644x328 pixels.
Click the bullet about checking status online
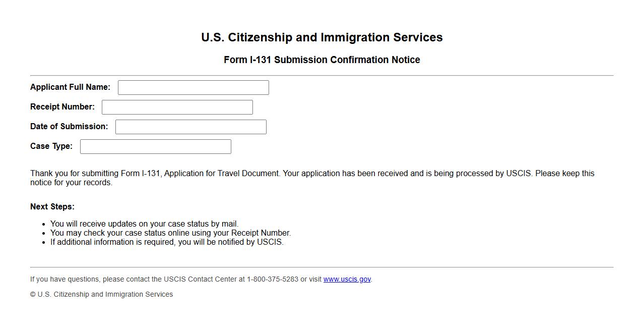pyautogui.click(x=170, y=233)
